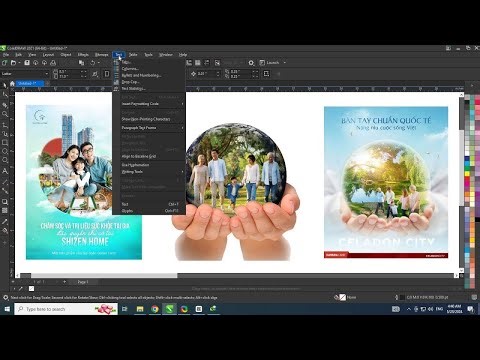This screenshot has width=480, height=360.
Task: Select the Pick tool in toolbox
Action: click(x=5, y=86)
